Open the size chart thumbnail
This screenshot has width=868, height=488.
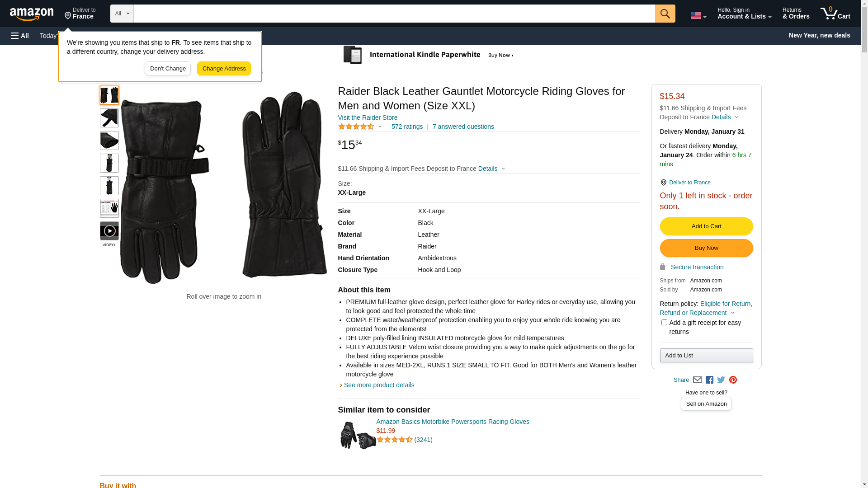[109, 208]
